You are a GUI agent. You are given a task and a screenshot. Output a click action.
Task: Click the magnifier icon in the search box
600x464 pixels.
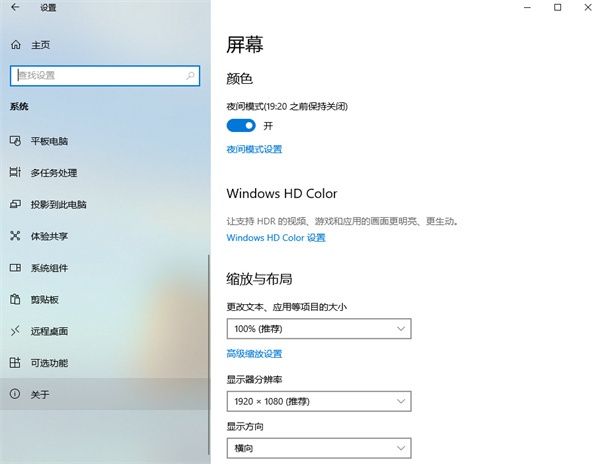click(x=190, y=75)
